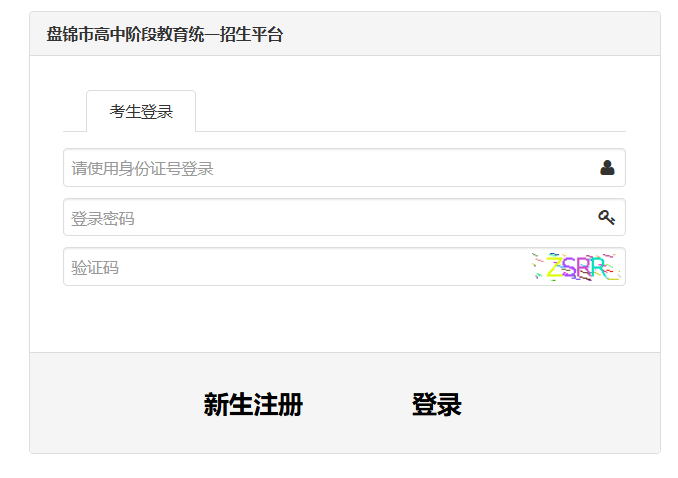Click the user silhouette icon in ID field
678x478 pixels.
(607, 168)
